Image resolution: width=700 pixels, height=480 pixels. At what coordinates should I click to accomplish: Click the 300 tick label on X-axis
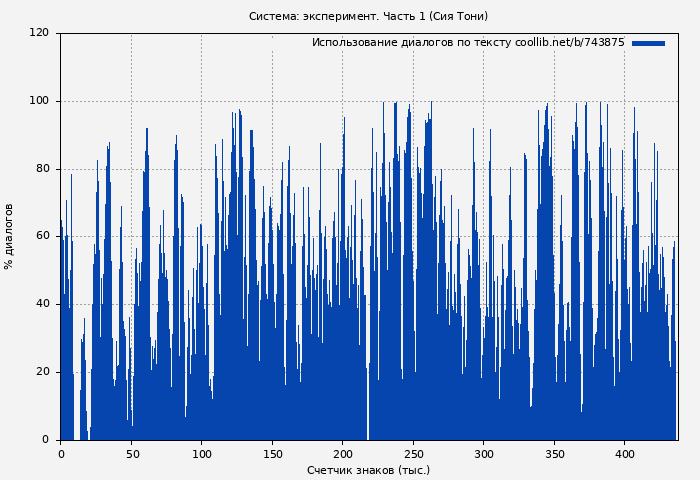click(483, 453)
